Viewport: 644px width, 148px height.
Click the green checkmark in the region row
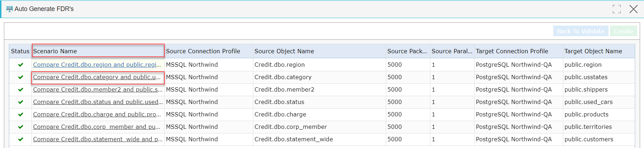(21, 65)
